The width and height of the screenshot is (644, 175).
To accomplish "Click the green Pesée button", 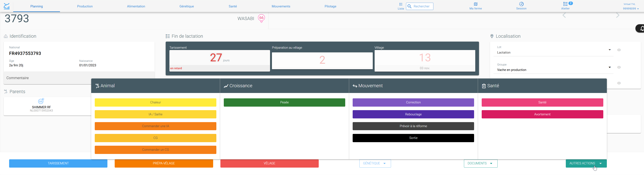I will point(284,102).
